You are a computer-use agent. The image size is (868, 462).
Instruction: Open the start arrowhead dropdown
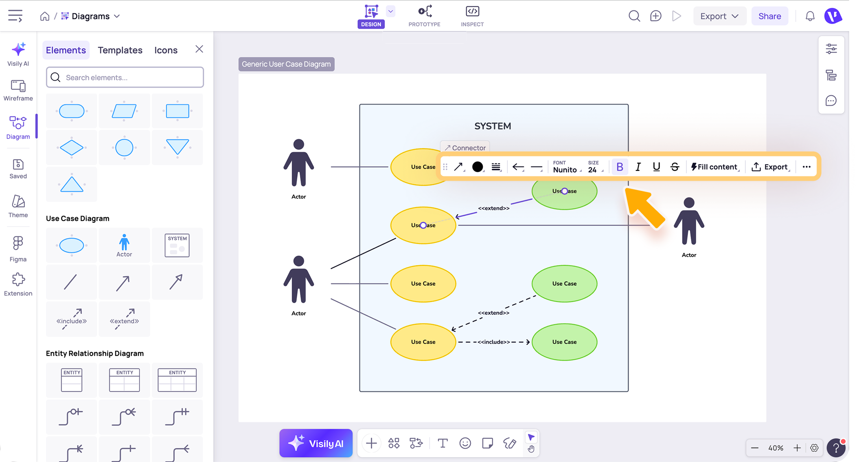(x=518, y=167)
